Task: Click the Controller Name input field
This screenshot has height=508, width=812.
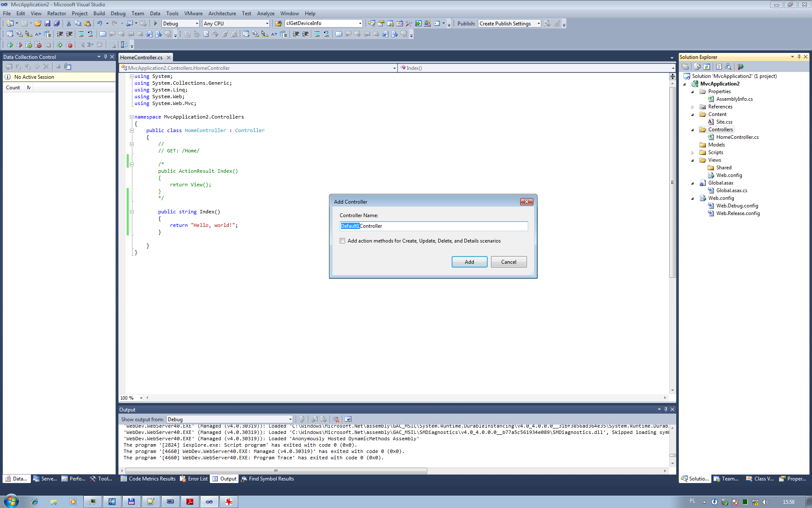Action: pos(433,226)
